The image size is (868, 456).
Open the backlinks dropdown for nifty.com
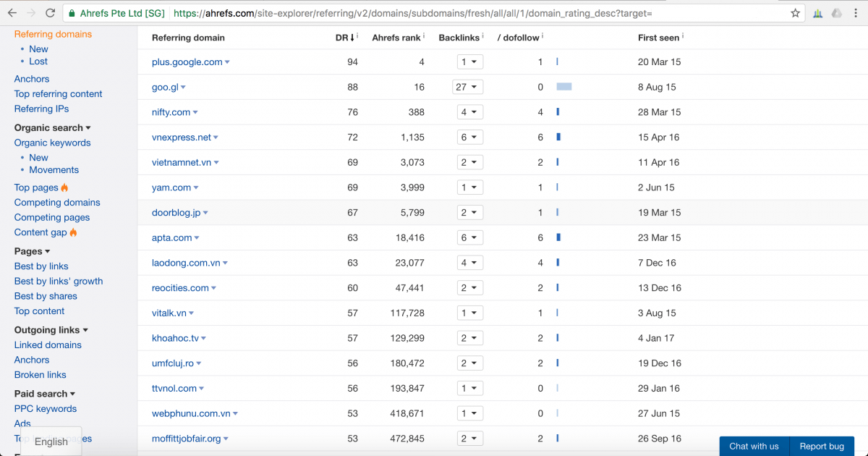(x=470, y=112)
